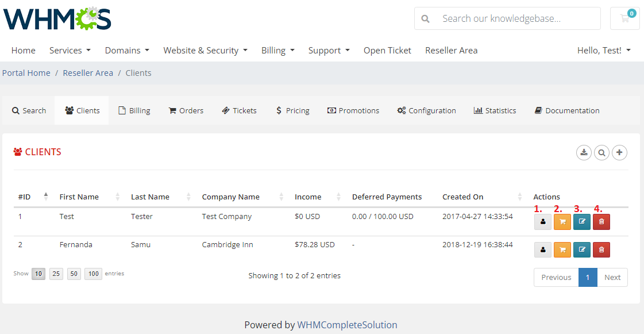This screenshot has height=334, width=644.
Task: Sort by Company Name column arrows
Action: [x=281, y=197]
